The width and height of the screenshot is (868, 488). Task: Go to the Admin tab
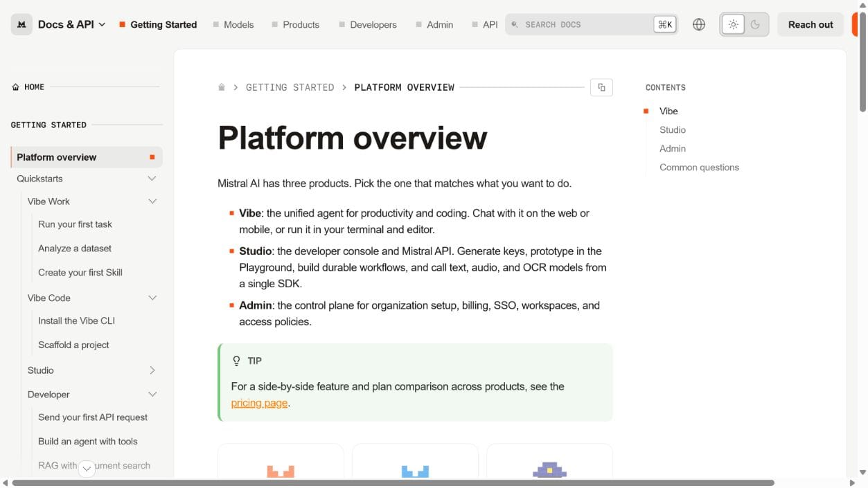[x=434, y=24]
